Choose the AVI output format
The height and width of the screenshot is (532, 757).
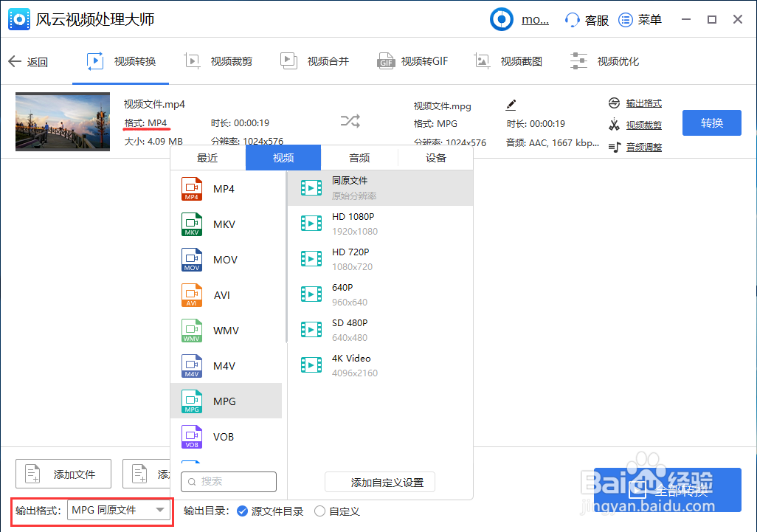click(x=221, y=295)
